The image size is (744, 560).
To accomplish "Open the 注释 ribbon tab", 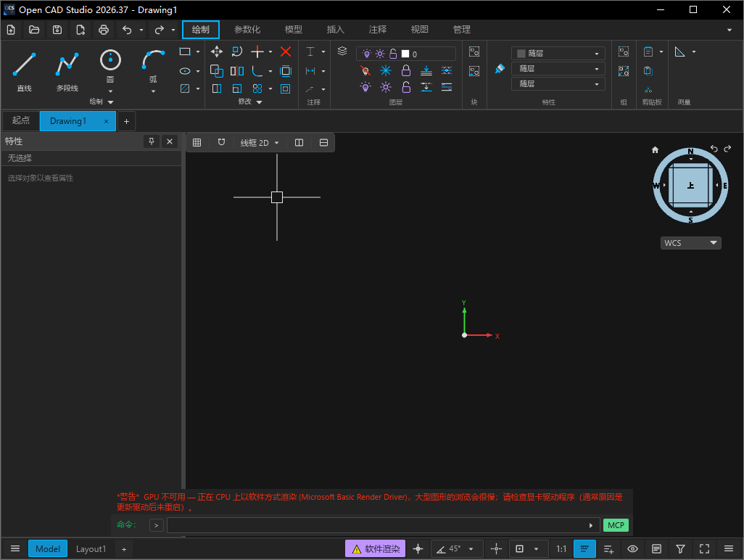I will [x=378, y=30].
